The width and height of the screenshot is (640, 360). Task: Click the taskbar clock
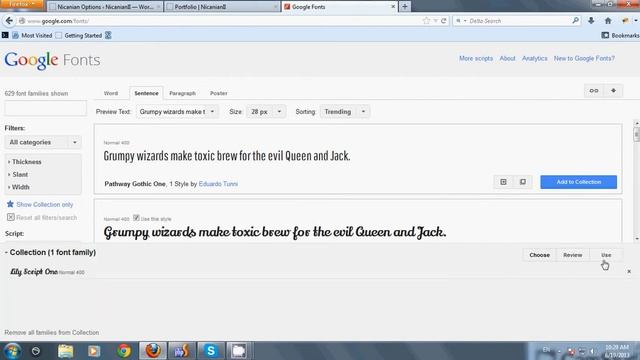click(617, 351)
